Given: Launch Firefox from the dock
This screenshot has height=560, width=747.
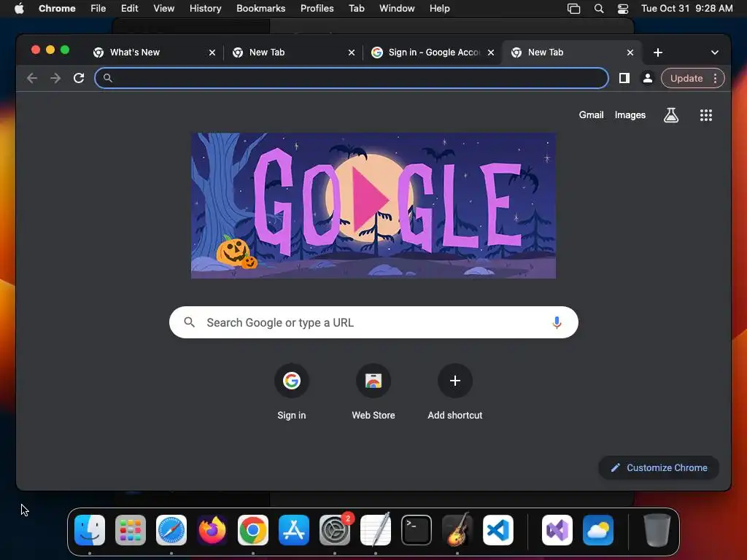Looking at the screenshot, I should coord(212,530).
